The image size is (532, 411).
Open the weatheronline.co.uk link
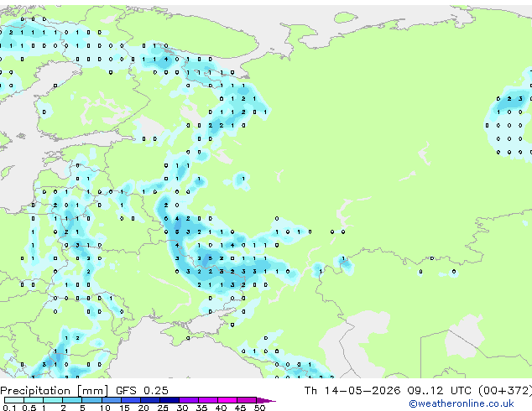[462, 403]
